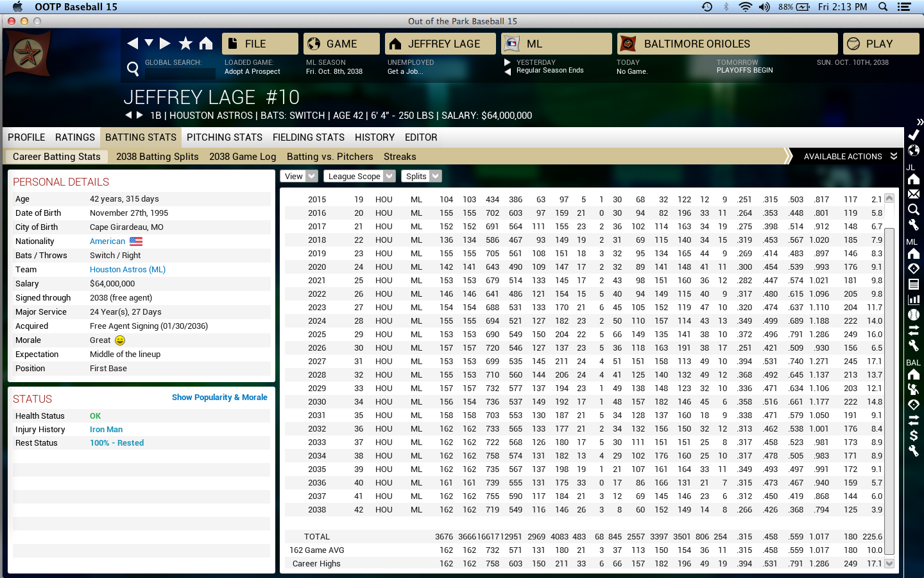This screenshot has height=578, width=924.
Task: Select the 2038 Game Log sub-tab
Action: tap(243, 157)
